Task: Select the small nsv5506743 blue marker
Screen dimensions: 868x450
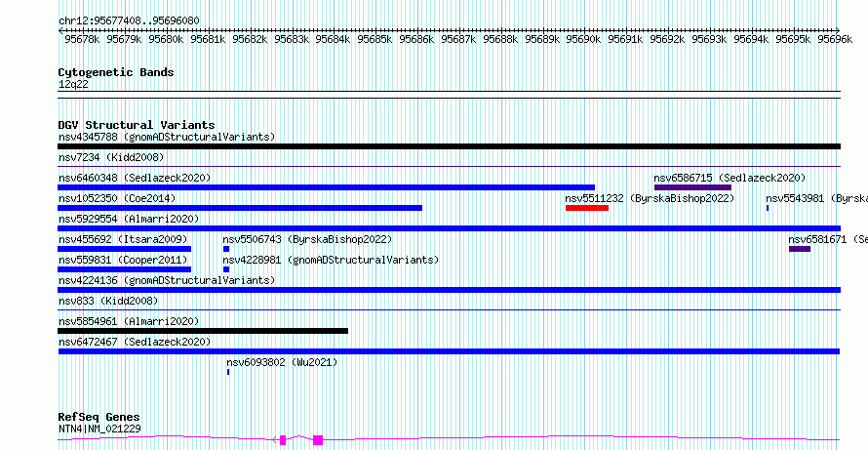Action: click(x=226, y=249)
